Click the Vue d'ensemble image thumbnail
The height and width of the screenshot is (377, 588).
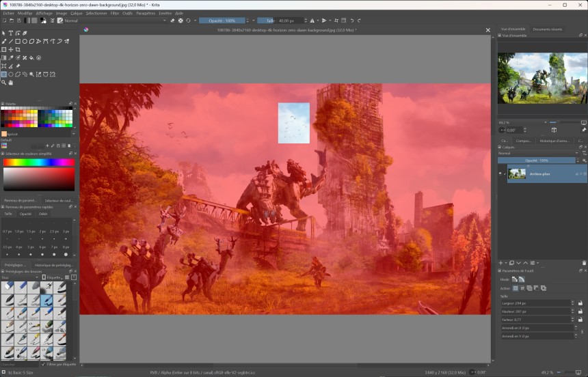542,79
